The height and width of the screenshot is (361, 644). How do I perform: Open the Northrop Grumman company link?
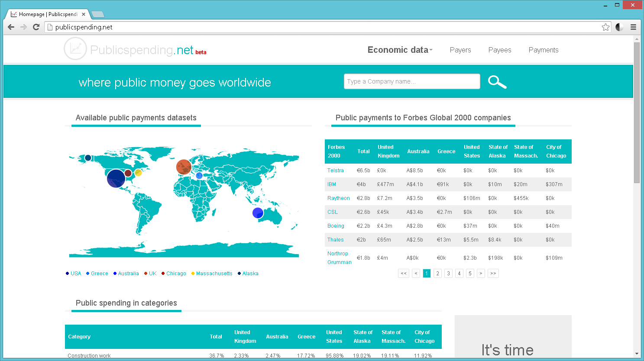[340, 258]
